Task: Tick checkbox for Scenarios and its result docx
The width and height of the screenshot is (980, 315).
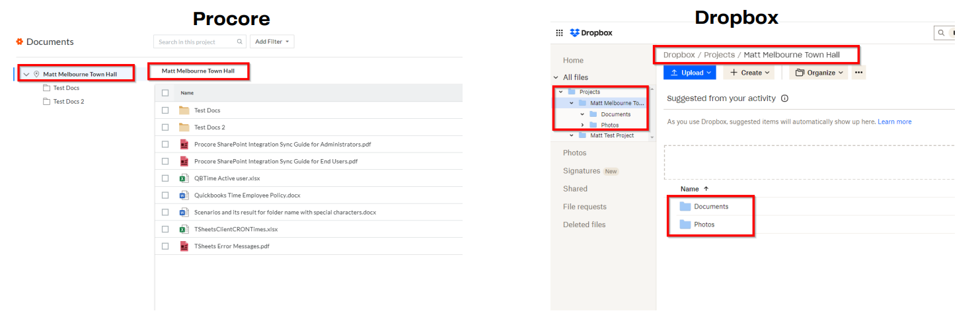Action: (165, 212)
